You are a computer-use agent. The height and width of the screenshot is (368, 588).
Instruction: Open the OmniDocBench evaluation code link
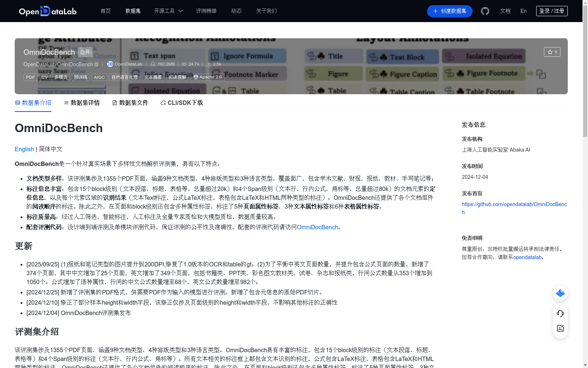click(318, 227)
